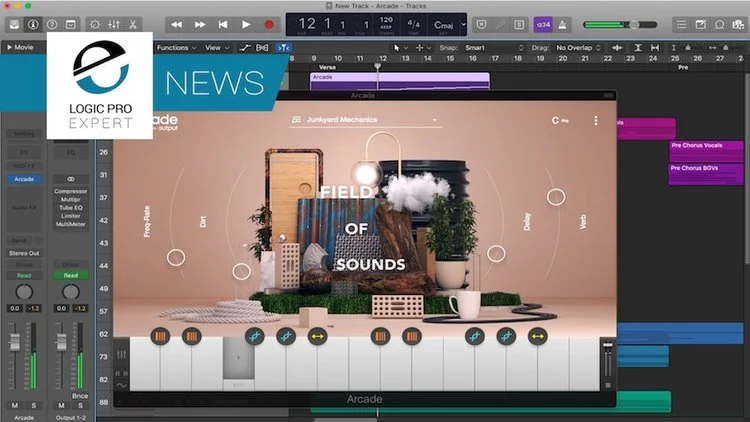Open the blue Arcade instrument slot

tap(24, 179)
